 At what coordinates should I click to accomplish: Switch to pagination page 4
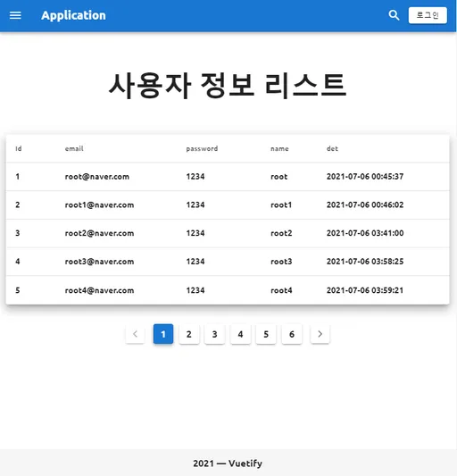tap(240, 334)
